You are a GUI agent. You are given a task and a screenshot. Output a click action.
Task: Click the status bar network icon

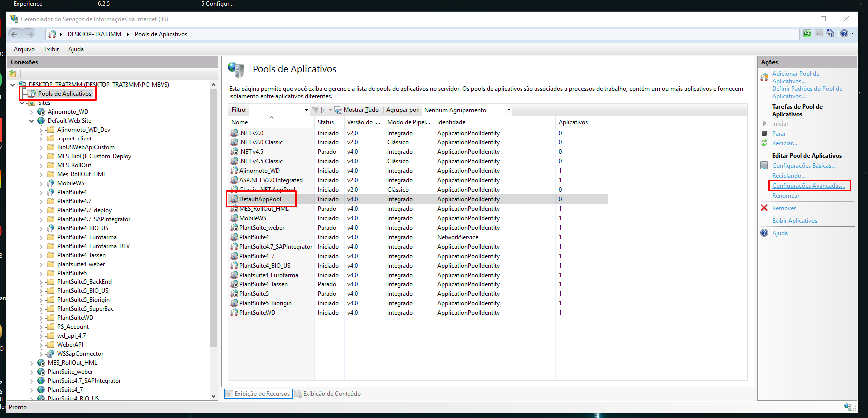(847, 407)
